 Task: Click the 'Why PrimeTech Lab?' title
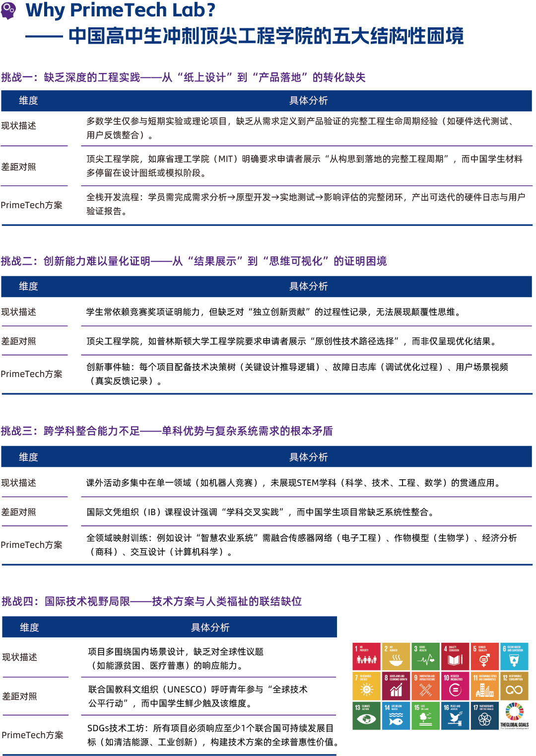[121, 10]
